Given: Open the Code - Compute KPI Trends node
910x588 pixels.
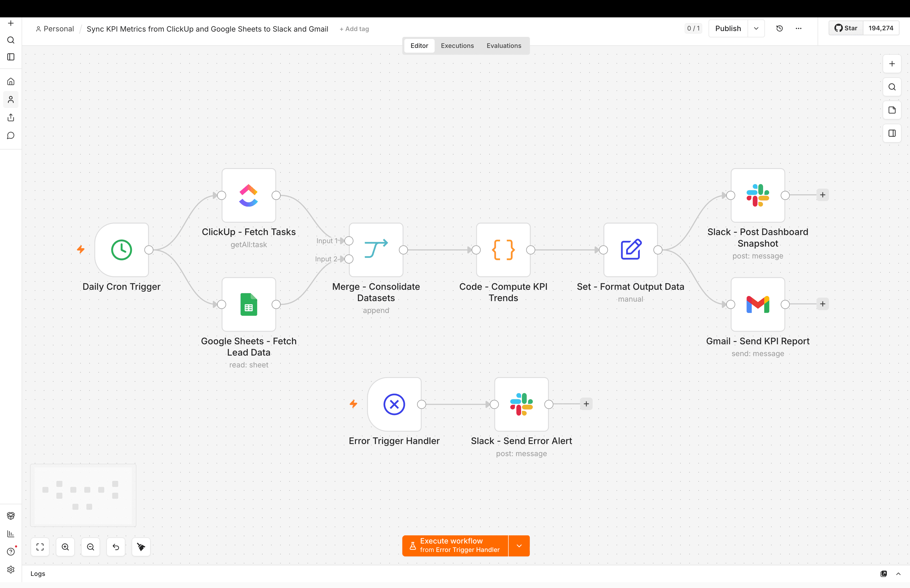Looking at the screenshot, I should pos(503,250).
